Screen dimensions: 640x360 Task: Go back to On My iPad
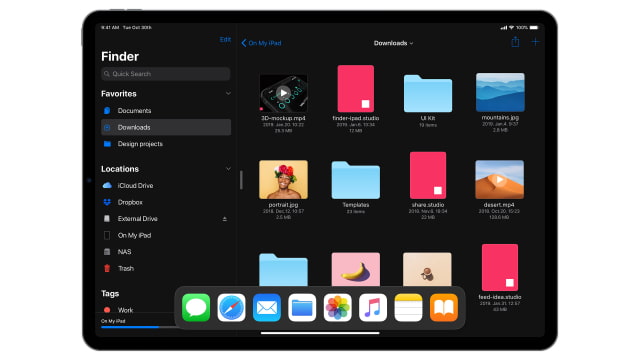[261, 43]
